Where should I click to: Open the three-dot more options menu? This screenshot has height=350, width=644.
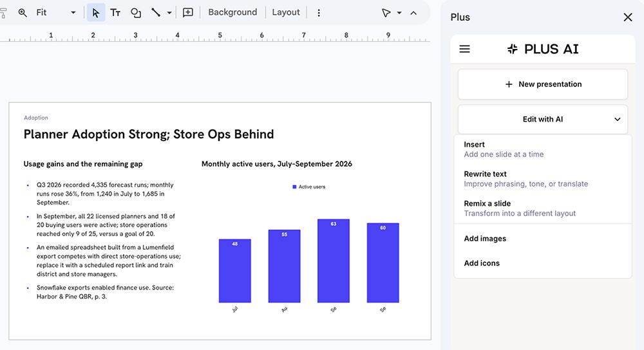tap(319, 13)
